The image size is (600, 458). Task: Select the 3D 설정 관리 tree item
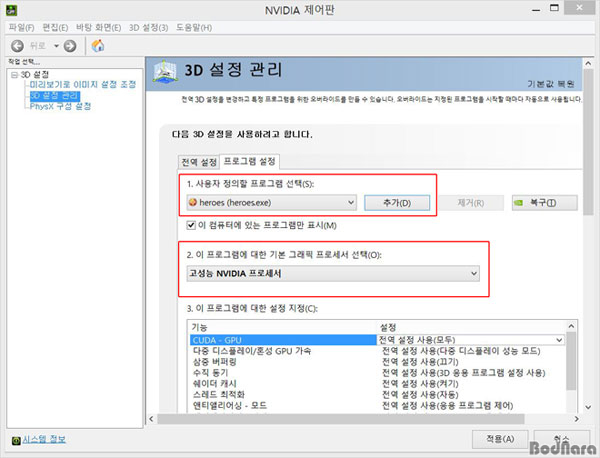pyautogui.click(x=55, y=95)
